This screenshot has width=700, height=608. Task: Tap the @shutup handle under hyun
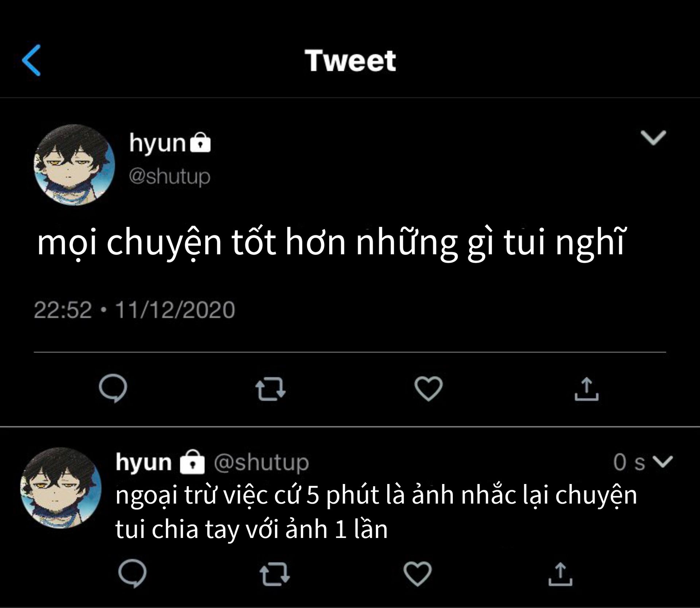coord(170,177)
